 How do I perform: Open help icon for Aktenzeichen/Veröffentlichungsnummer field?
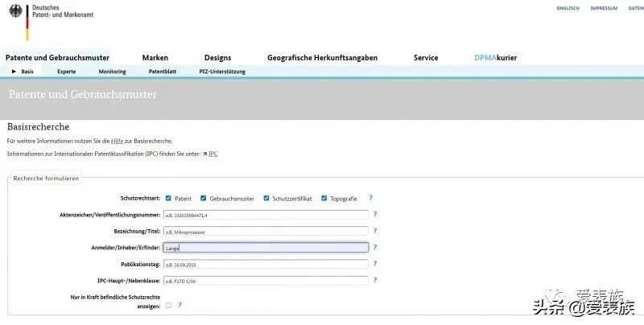[375, 215]
